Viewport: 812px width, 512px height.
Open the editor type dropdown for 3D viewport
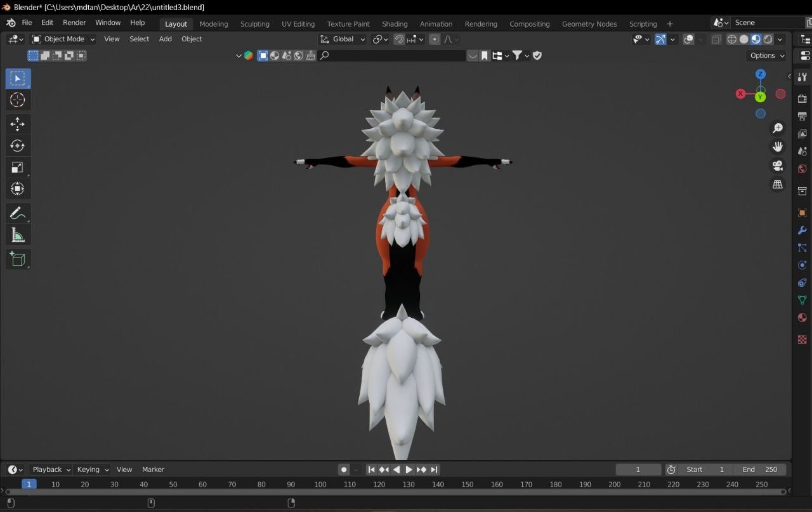click(16, 39)
